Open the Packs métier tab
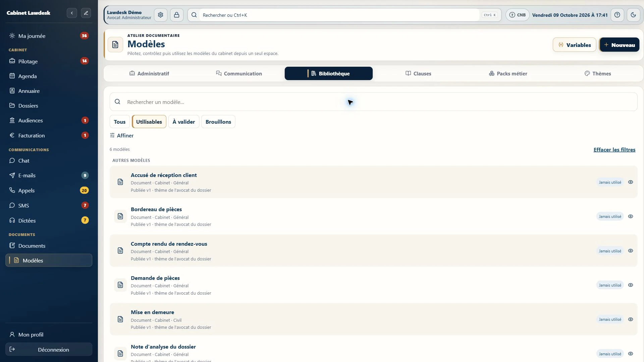 [508, 73]
